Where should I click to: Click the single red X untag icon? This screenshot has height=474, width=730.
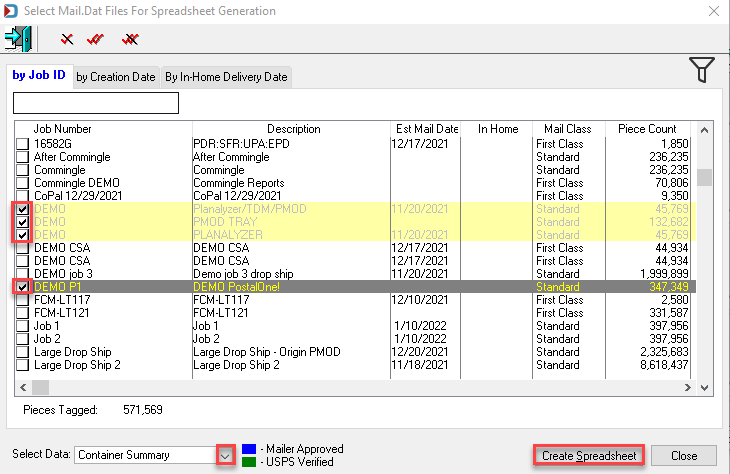click(67, 39)
